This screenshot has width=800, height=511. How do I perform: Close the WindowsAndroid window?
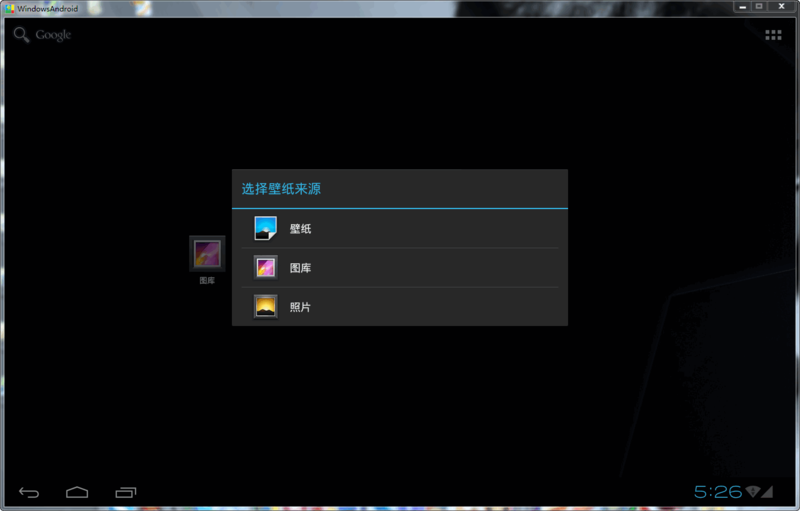click(782, 7)
